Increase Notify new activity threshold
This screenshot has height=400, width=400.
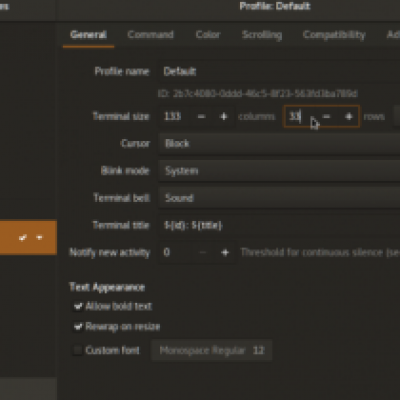coord(225,252)
